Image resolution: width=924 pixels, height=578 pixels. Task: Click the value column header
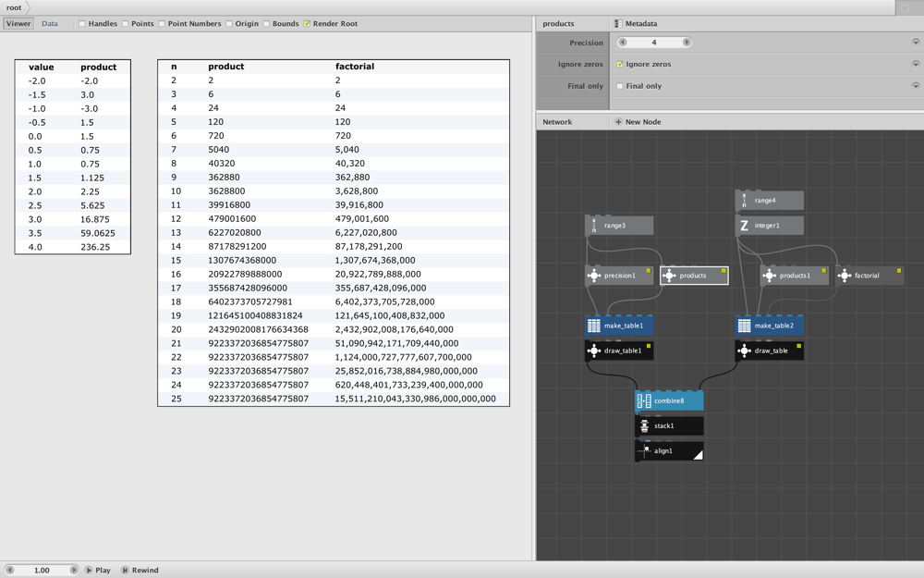pos(42,67)
